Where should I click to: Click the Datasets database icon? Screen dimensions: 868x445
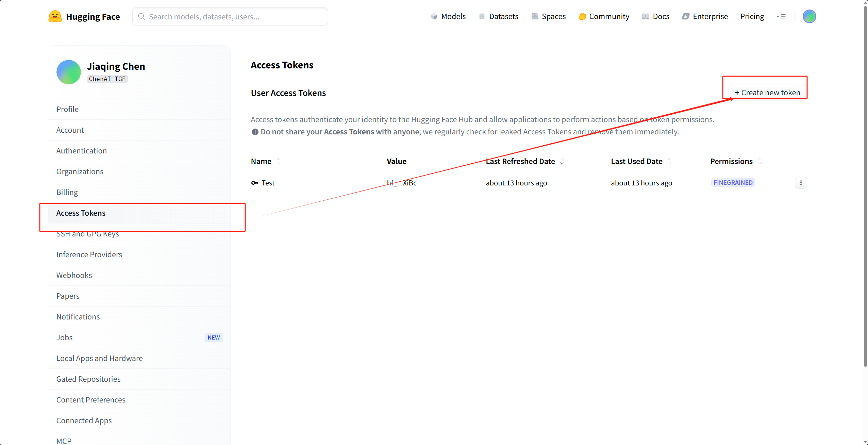482,16
